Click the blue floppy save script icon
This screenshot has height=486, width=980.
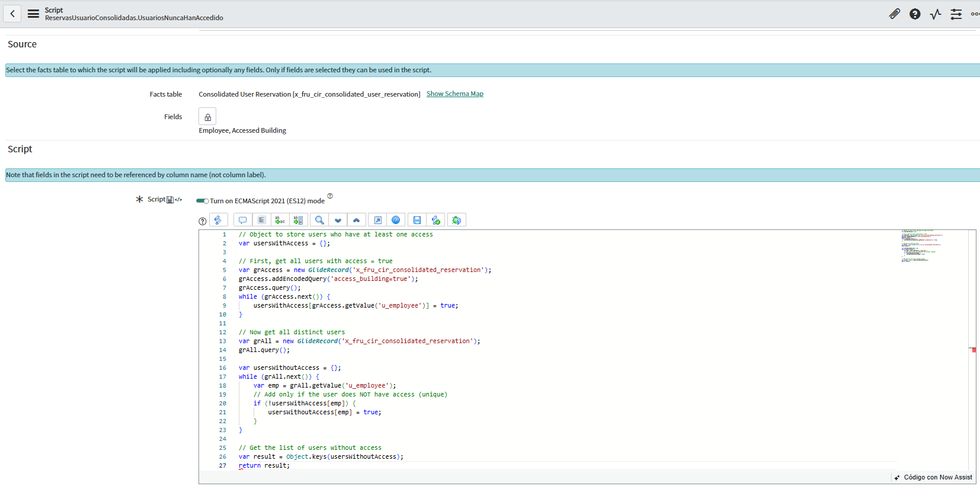coord(417,220)
